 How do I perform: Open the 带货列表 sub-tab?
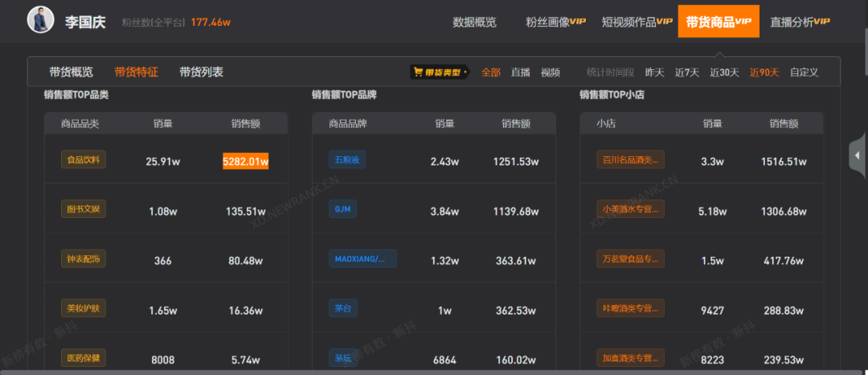[x=202, y=72]
